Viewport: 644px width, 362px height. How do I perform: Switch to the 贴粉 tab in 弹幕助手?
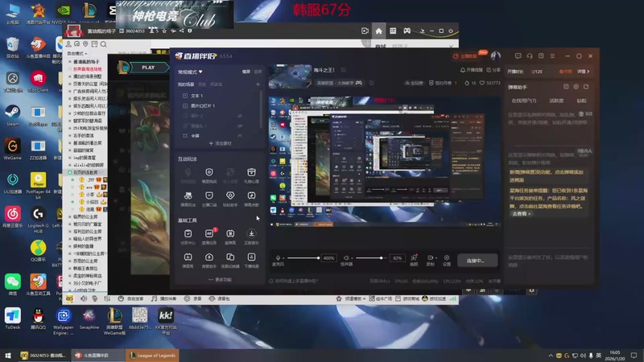tap(581, 101)
